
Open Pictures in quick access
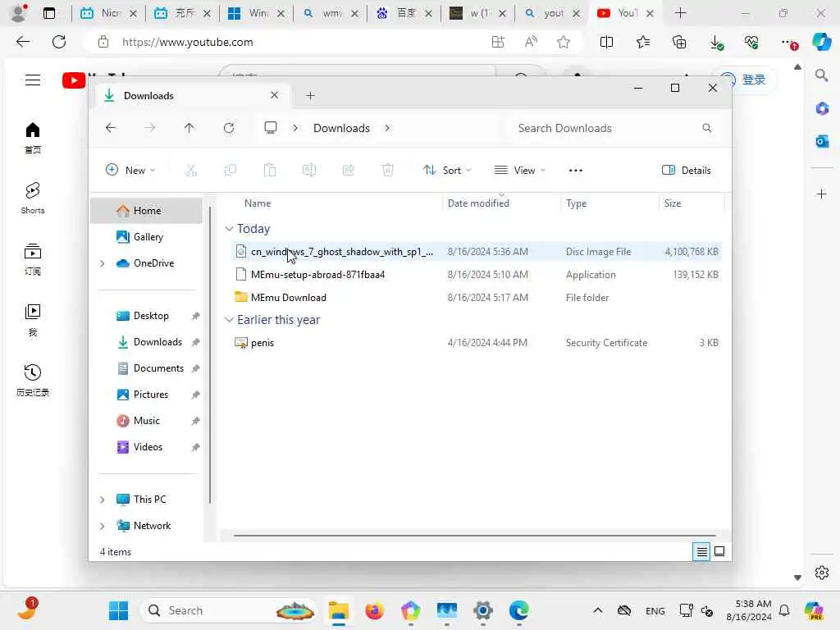click(x=151, y=395)
